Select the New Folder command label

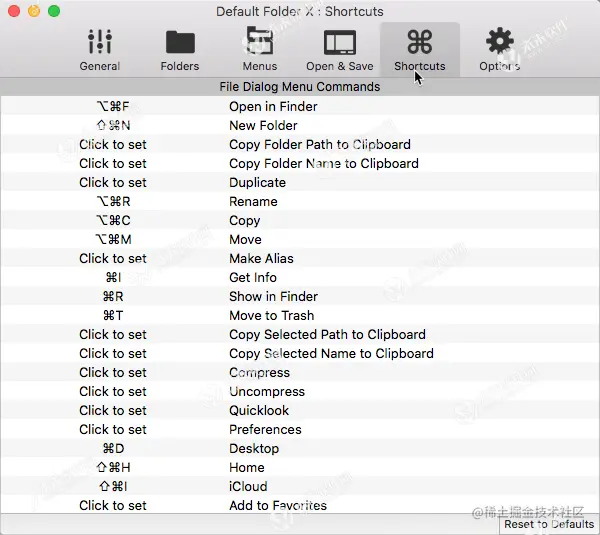pos(263,126)
